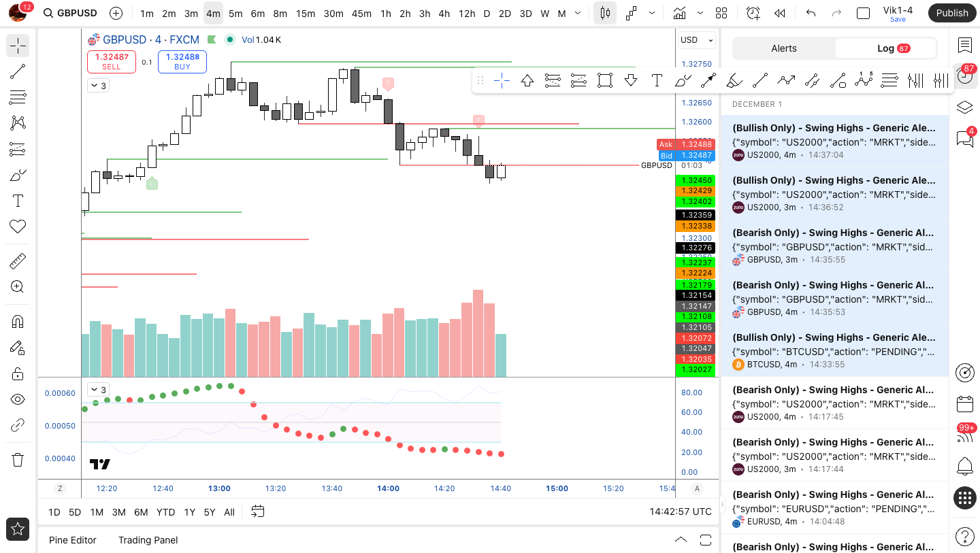Click the Publish button
980x553 pixels.
click(951, 13)
